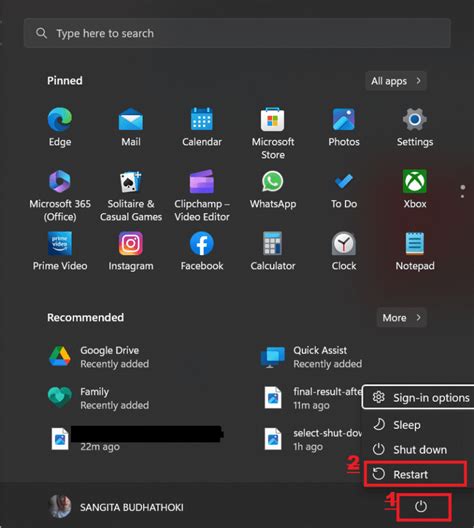Open the select-shut-down file from 1h ago
Image resolution: width=474 pixels, height=528 pixels.
point(311,439)
